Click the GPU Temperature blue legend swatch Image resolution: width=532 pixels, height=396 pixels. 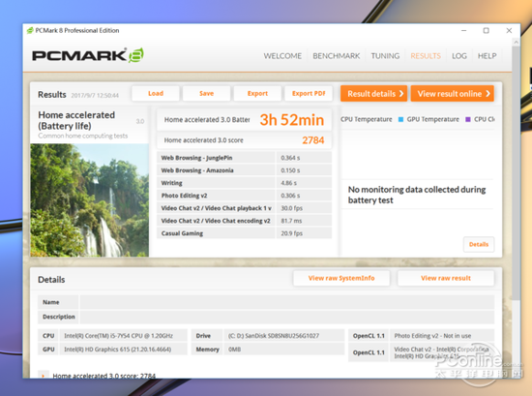point(400,119)
